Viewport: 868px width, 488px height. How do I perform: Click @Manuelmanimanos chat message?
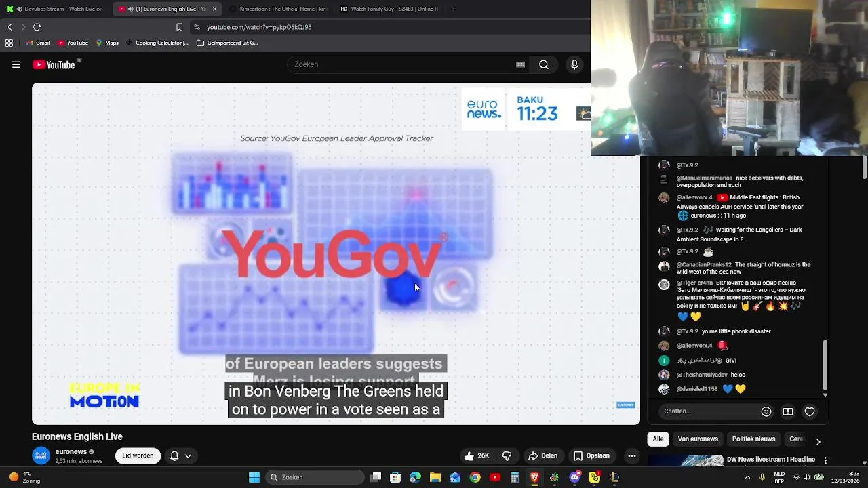[x=739, y=182]
